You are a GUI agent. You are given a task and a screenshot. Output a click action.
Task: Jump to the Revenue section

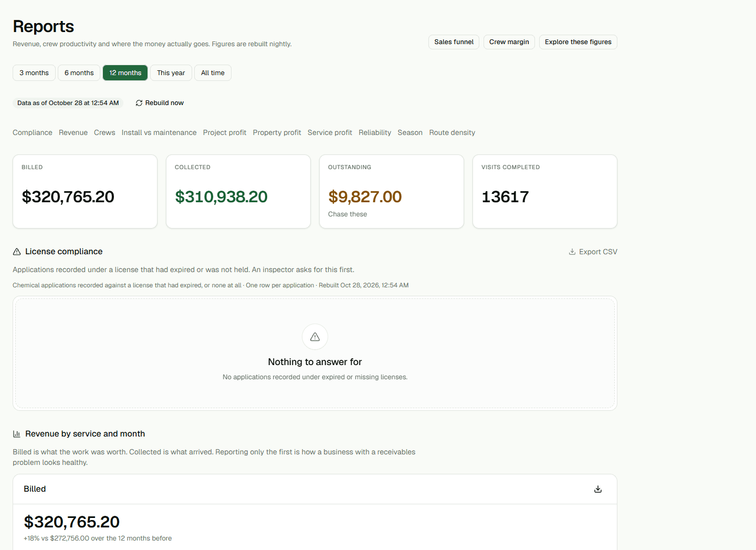pyautogui.click(x=73, y=133)
